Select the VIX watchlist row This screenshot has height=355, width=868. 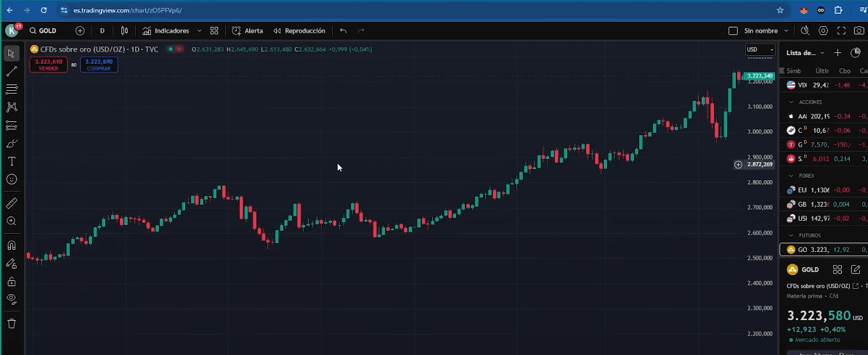point(824,85)
